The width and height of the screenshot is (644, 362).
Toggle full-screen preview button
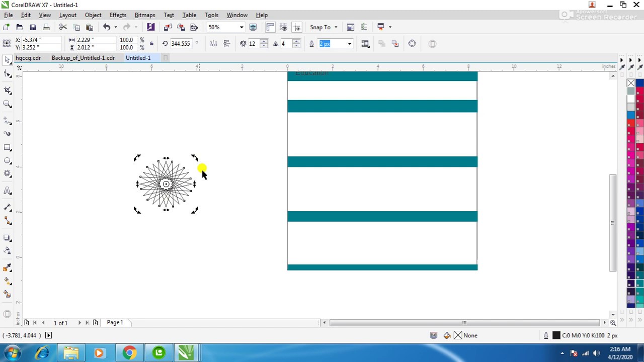(253, 27)
